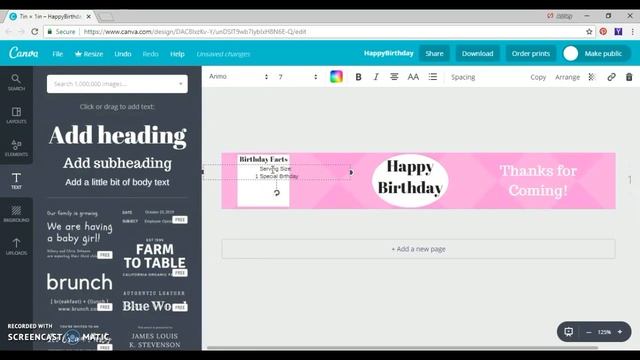640x360 pixels.
Task: Click the rotate handle under the text box
Action: pyautogui.click(x=276, y=193)
